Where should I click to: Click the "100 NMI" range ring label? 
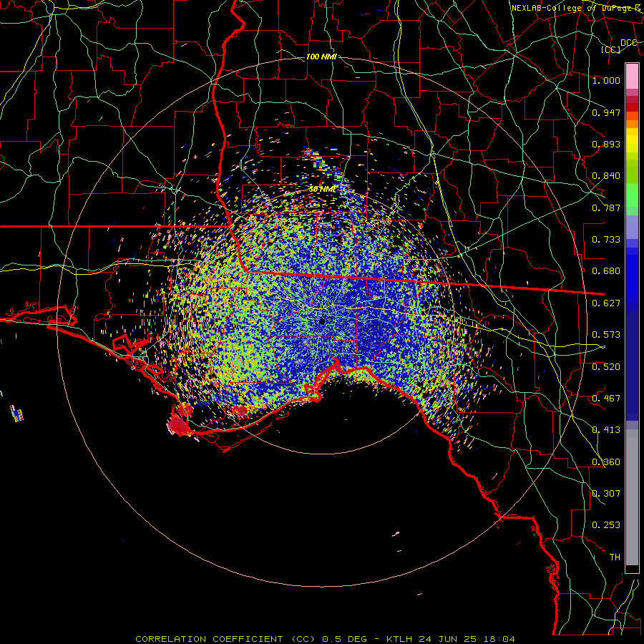point(321,57)
